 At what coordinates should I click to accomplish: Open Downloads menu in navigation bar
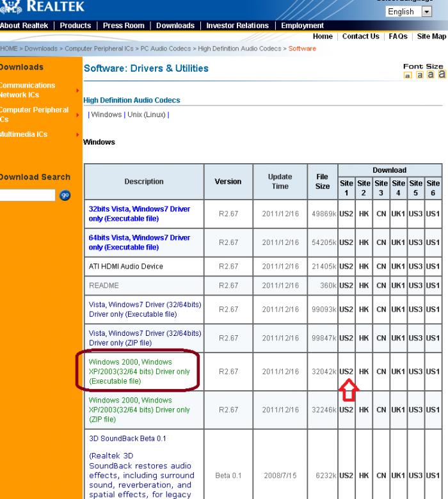(x=175, y=26)
